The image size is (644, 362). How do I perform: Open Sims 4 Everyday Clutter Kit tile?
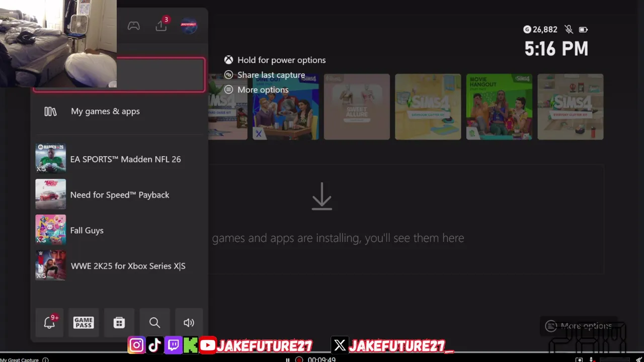coord(571,107)
